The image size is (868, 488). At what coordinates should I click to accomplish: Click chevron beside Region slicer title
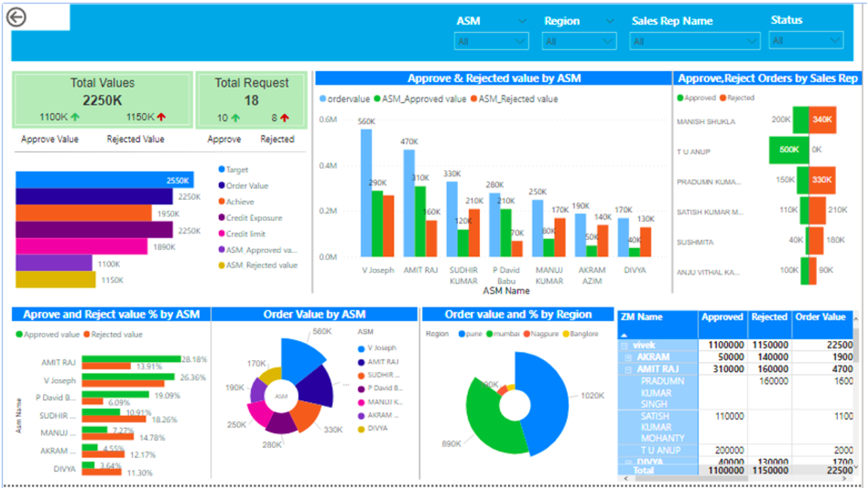pyautogui.click(x=610, y=21)
